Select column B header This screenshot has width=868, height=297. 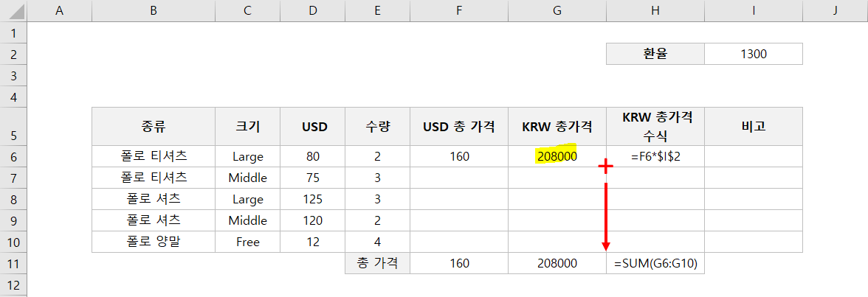154,11
